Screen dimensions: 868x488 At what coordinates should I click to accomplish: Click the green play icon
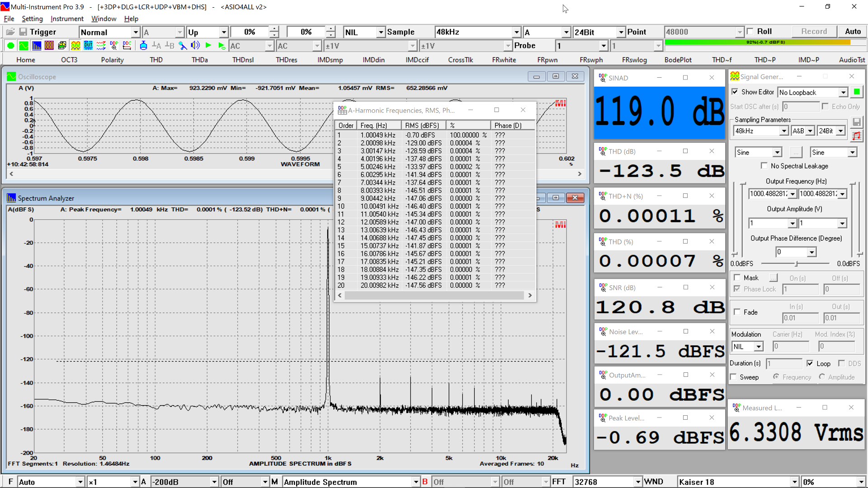pyautogui.click(x=208, y=45)
